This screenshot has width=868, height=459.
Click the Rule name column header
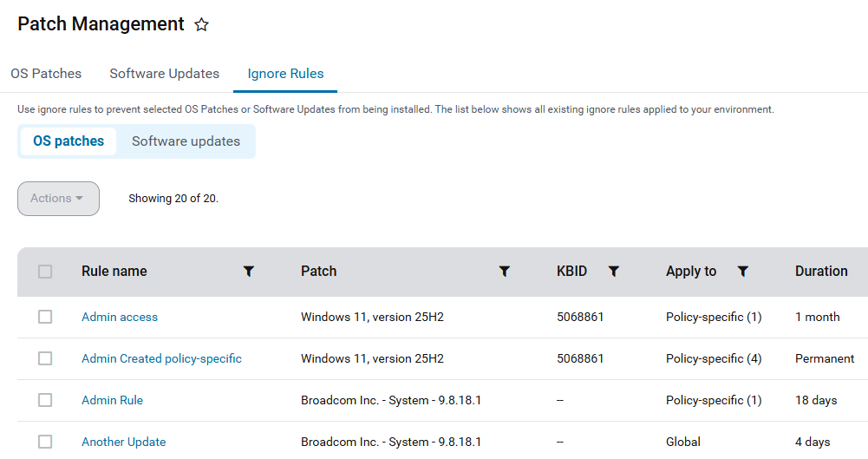point(114,272)
